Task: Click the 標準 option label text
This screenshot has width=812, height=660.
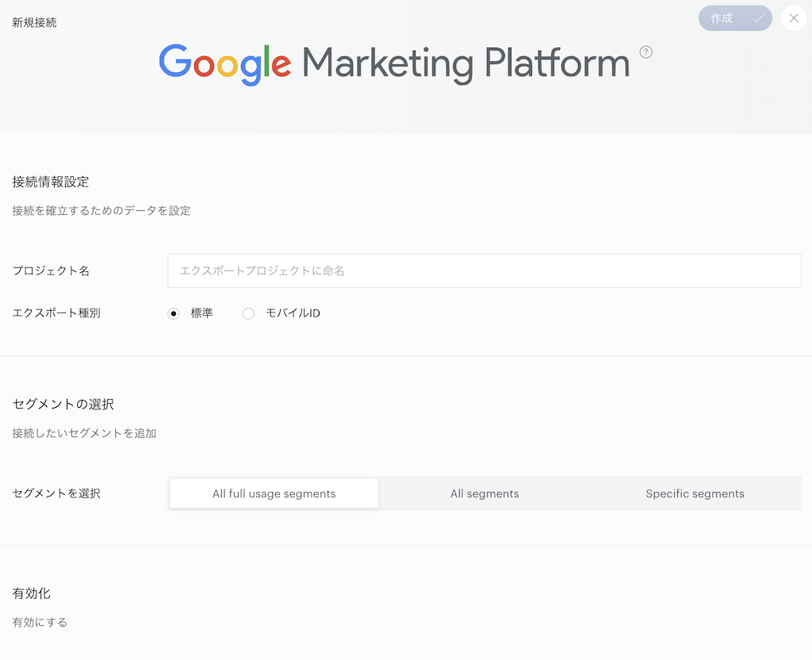Action: [x=202, y=313]
